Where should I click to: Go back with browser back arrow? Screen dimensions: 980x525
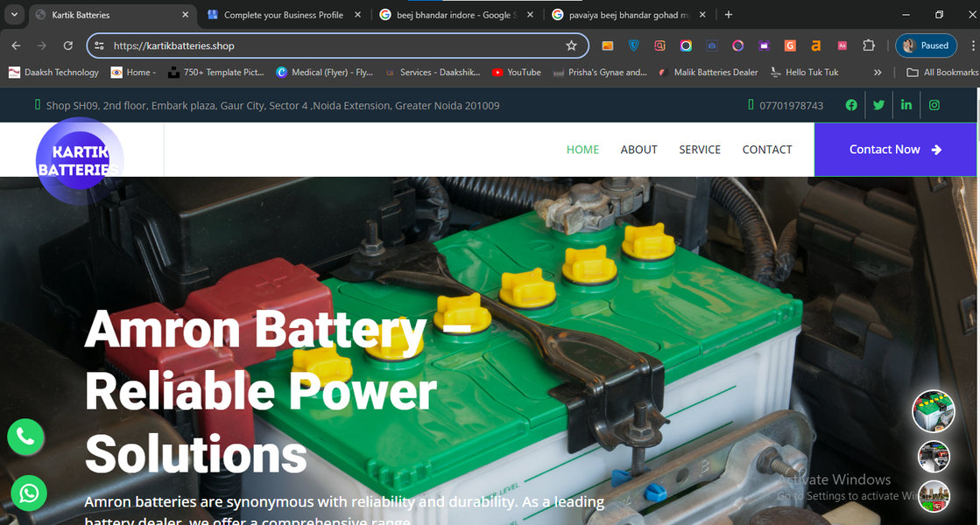point(17,45)
